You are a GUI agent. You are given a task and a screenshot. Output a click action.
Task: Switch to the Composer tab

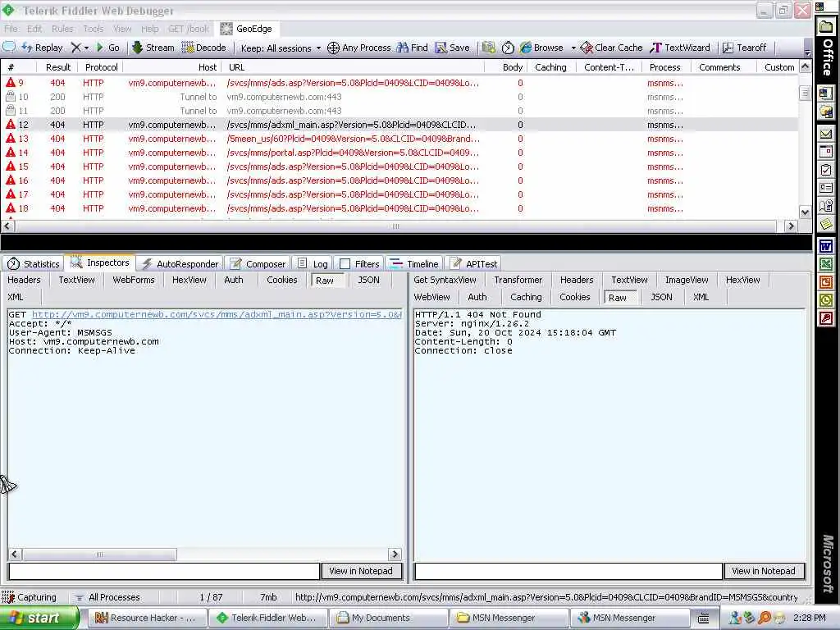point(258,263)
